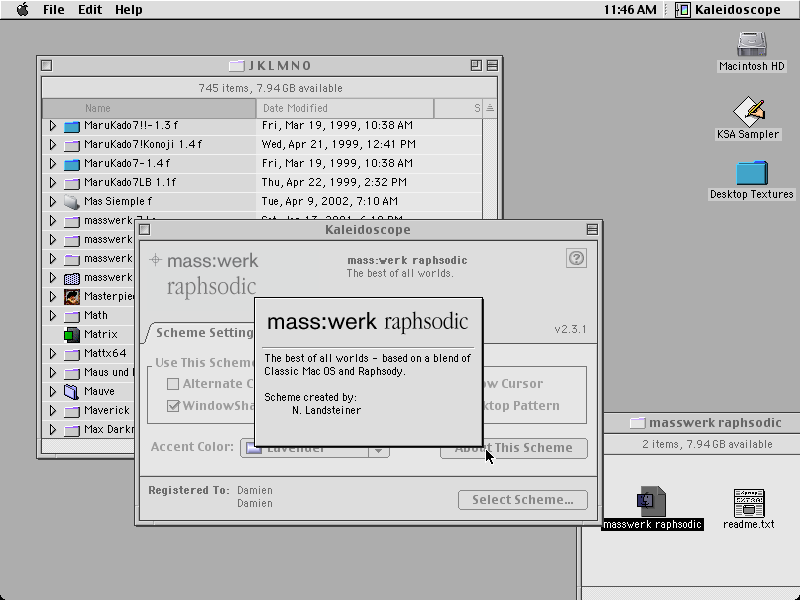The height and width of the screenshot is (600, 800).
Task: Select the Maus und folder icon
Action: coord(72,373)
